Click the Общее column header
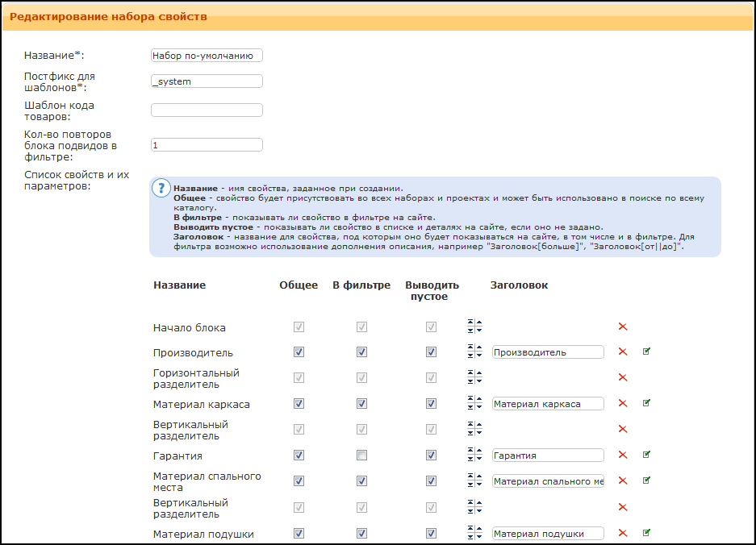This screenshot has width=756, height=545. pyautogui.click(x=299, y=285)
